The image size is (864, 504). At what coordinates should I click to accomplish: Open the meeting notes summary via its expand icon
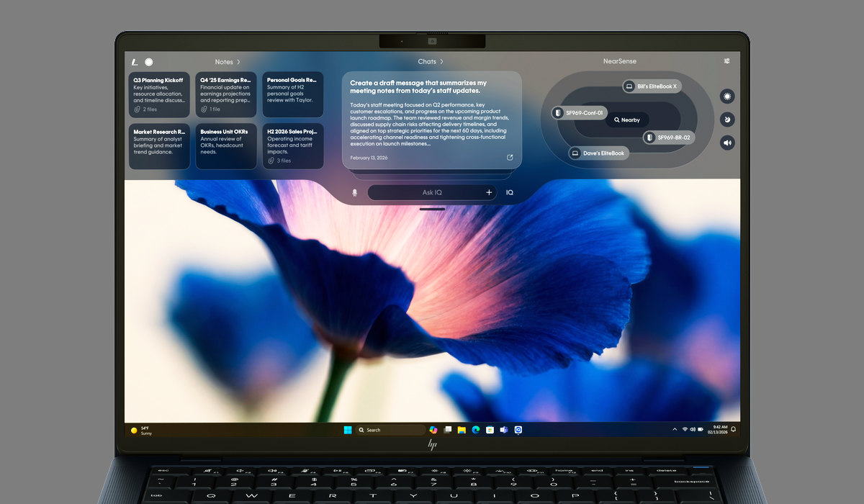pyautogui.click(x=510, y=157)
